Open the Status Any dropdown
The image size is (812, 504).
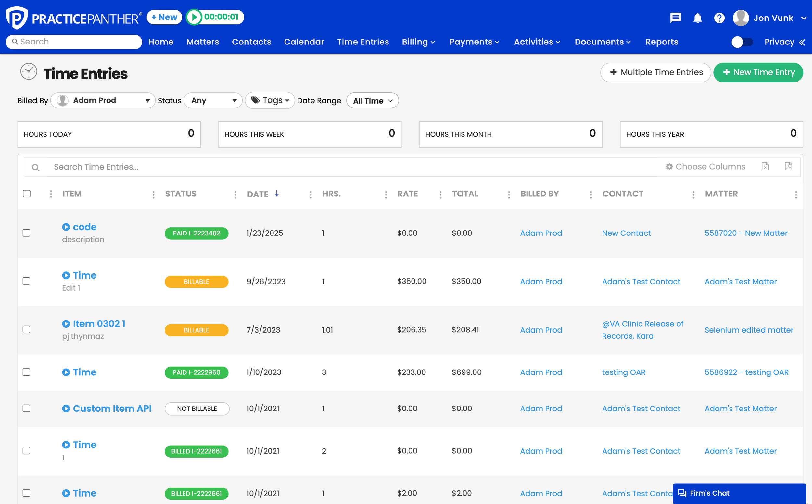(213, 100)
